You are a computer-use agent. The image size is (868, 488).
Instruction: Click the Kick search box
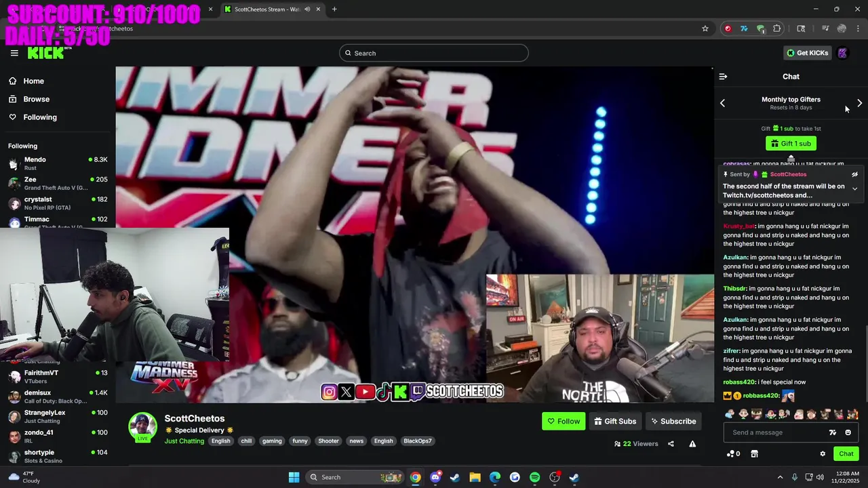(x=433, y=53)
